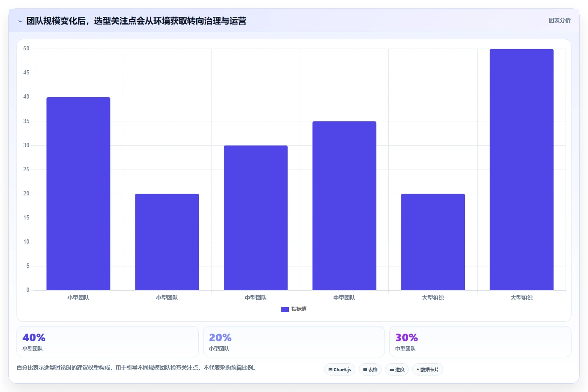Click the y-axis label 45
Viewport: 588px width, 392px height.
click(26, 73)
